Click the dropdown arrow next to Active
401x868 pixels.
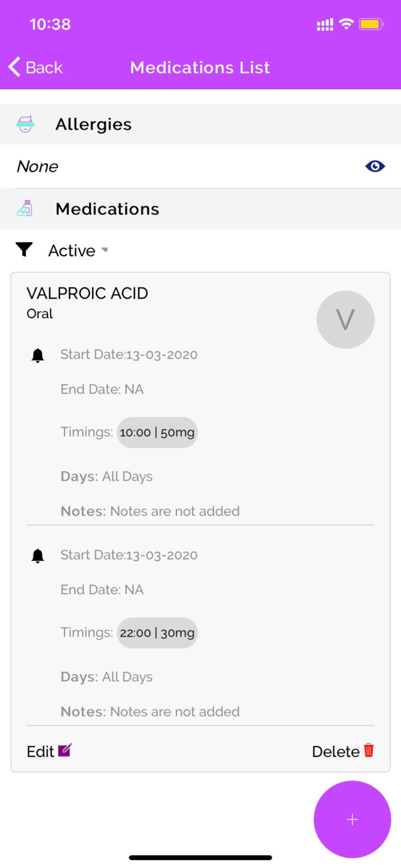coord(105,252)
